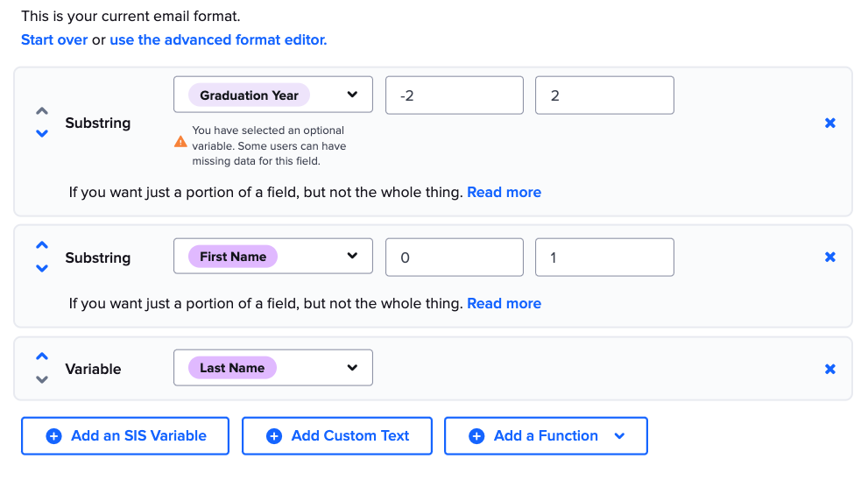Open Read more under Graduation Year substring
The image size is (868, 487).
(x=504, y=193)
